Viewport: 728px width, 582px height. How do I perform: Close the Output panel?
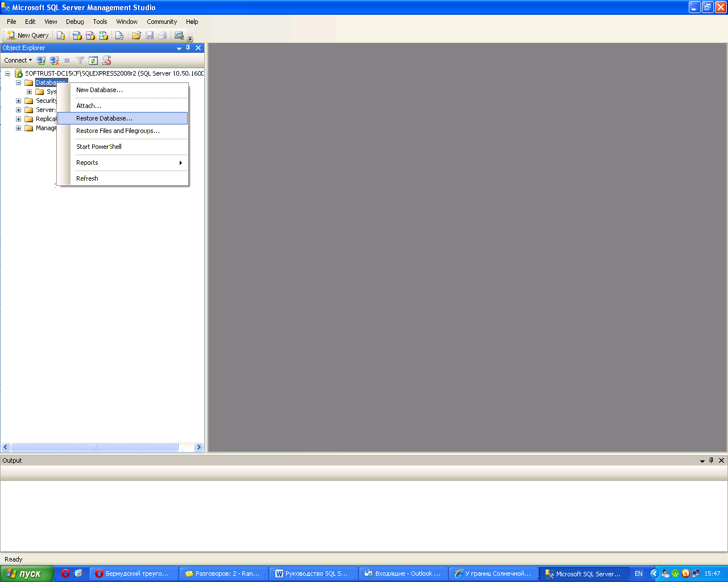pos(722,460)
